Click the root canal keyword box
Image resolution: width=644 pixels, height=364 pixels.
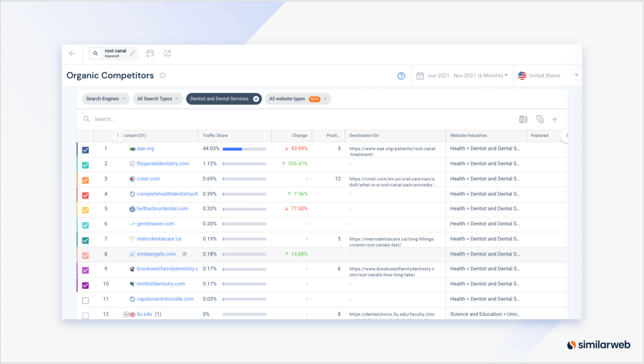113,53
